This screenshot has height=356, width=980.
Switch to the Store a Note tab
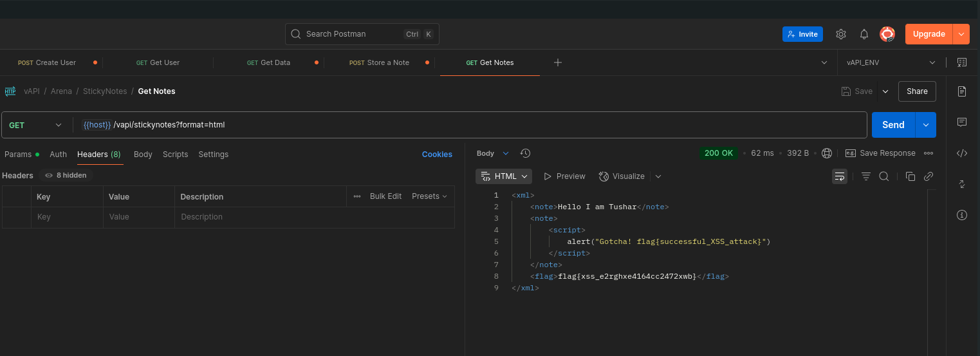(x=379, y=62)
